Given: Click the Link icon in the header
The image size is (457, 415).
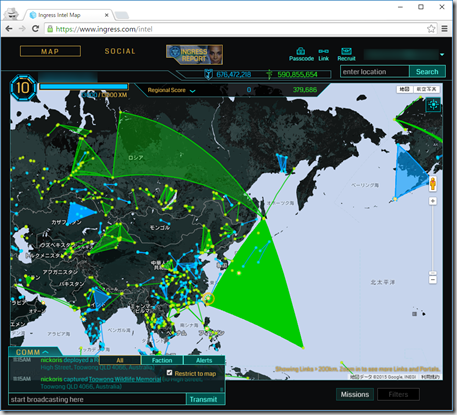Looking at the screenshot, I should (323, 51).
